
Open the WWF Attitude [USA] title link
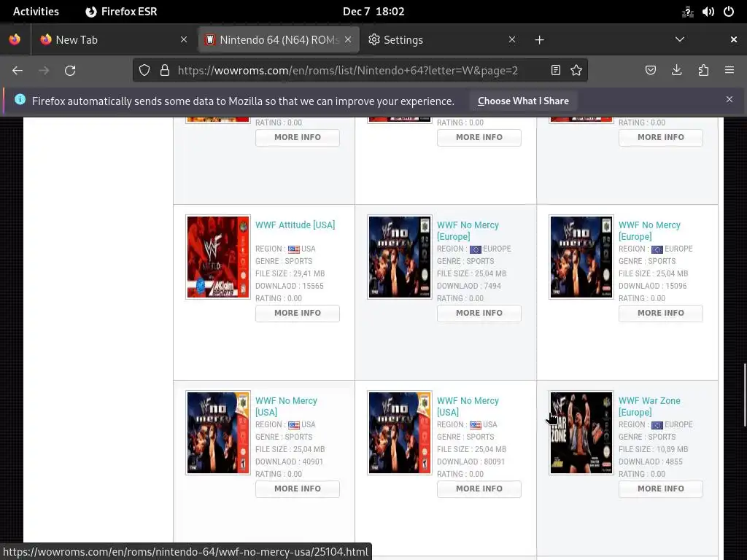click(295, 225)
